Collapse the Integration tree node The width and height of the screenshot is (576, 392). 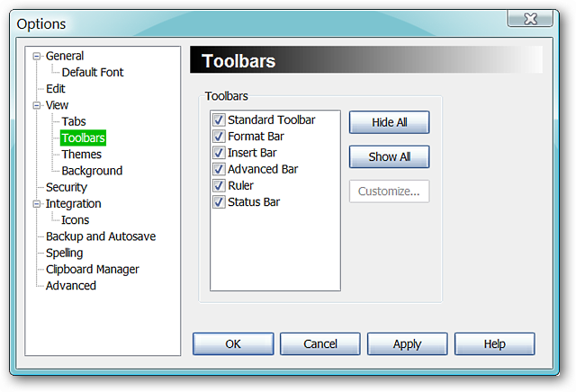[36, 204]
